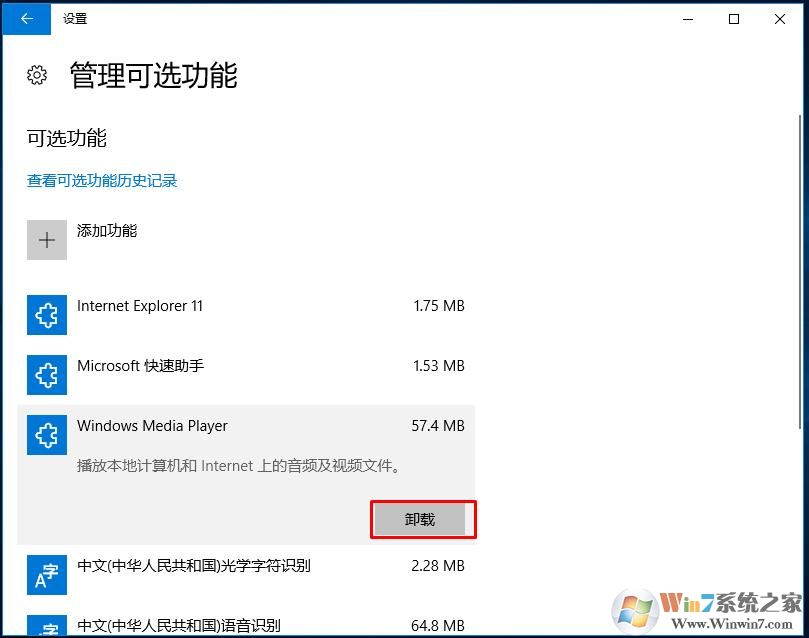
Task: Click the back arrow in title bar
Action: coord(27,18)
